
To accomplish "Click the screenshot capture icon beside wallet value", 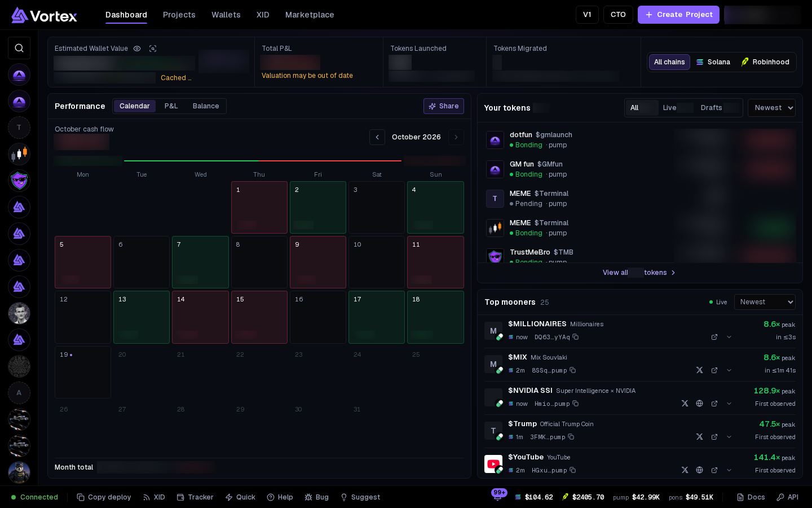I will [153, 49].
